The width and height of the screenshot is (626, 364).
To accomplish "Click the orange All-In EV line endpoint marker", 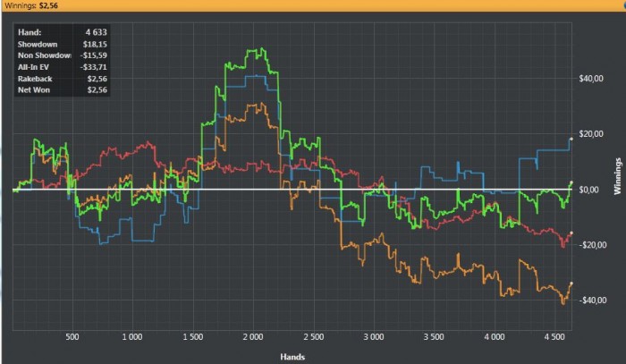I will [571, 284].
